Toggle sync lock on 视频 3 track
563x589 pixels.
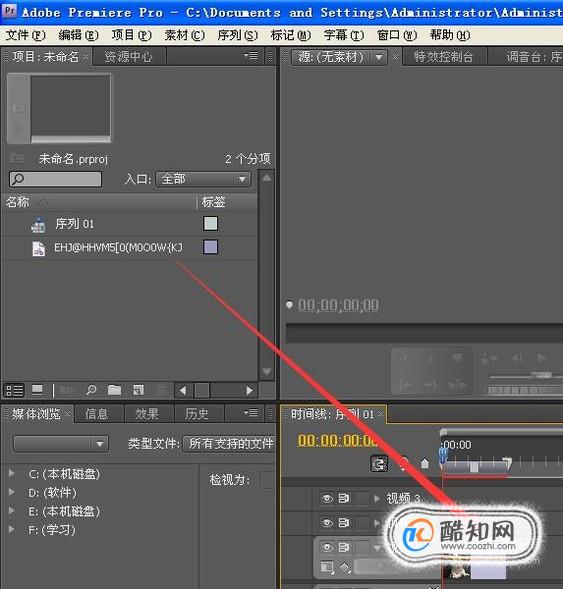click(x=344, y=498)
